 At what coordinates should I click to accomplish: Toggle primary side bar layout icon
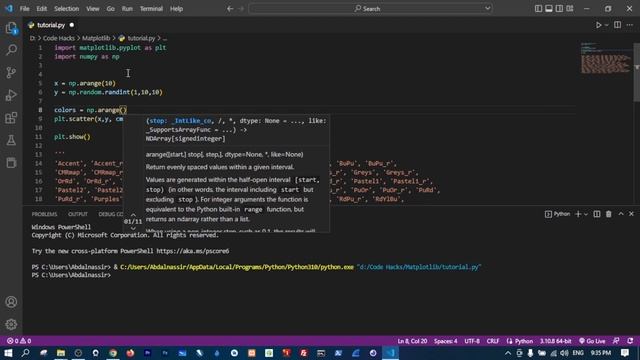[538, 9]
